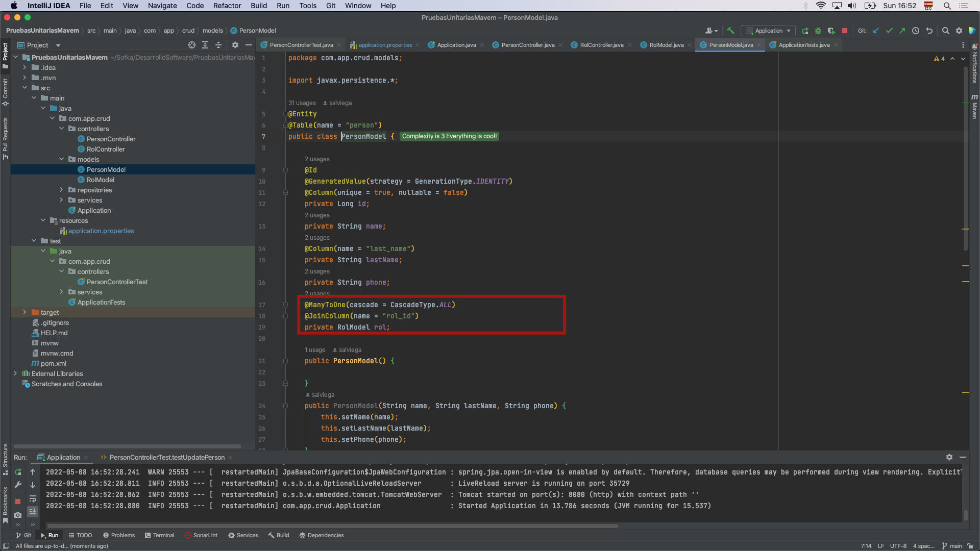
Task: Open the Application run configuration dropdown
Action: (x=768, y=31)
